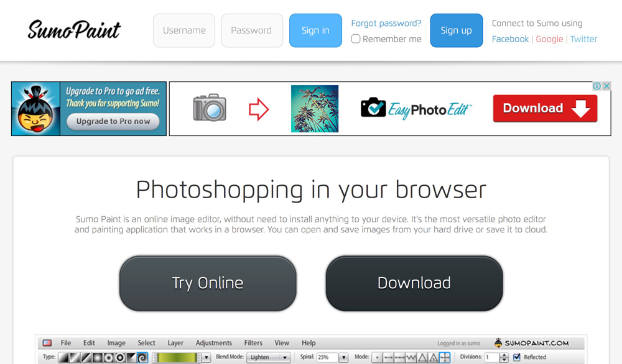Image resolution: width=622 pixels, height=364 pixels.
Task: Increase the Divisions stepper value
Action: [x=504, y=355]
